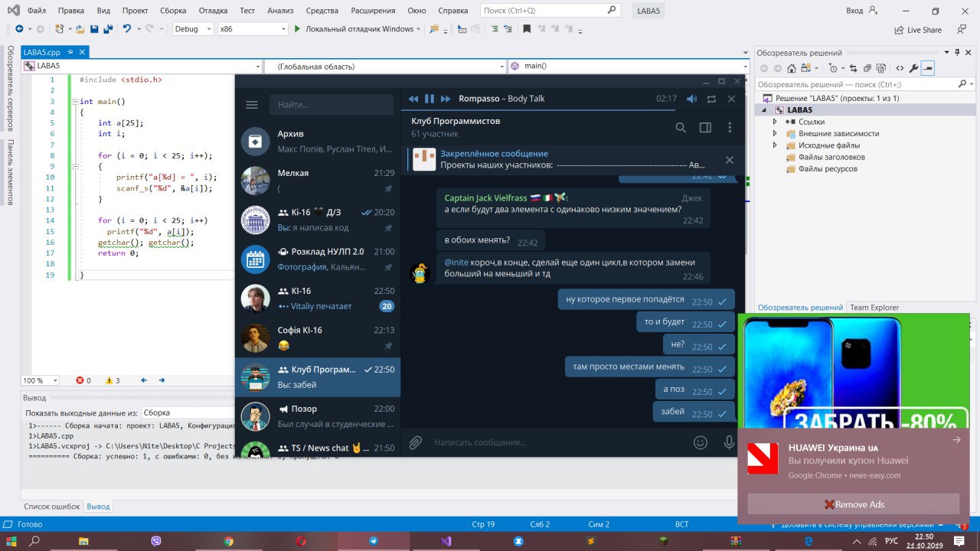Open the emoji picker in Telegram
The image size is (980, 551).
pyautogui.click(x=700, y=442)
